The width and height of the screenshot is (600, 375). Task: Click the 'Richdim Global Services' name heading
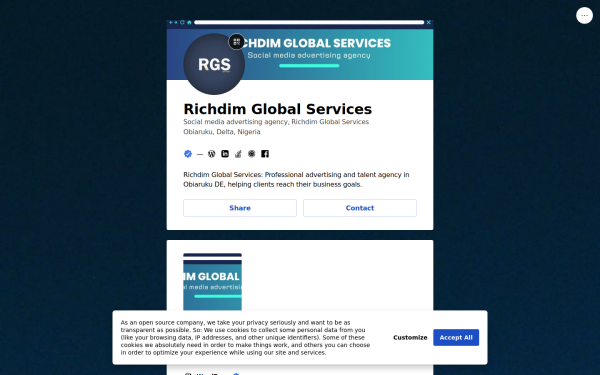click(x=278, y=109)
